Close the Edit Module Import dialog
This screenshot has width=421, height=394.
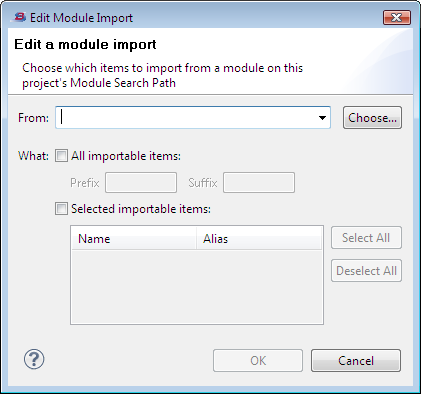point(397,17)
